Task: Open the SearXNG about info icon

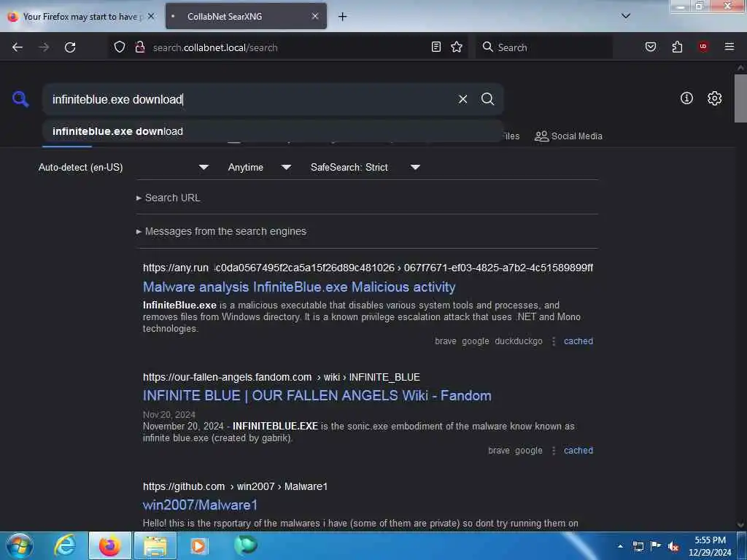Action: (686, 98)
